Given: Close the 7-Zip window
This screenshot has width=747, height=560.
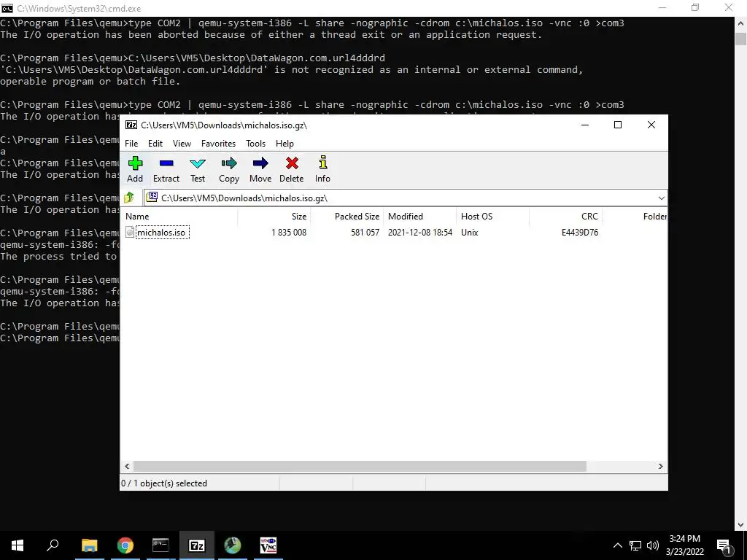Looking at the screenshot, I should 651,125.
